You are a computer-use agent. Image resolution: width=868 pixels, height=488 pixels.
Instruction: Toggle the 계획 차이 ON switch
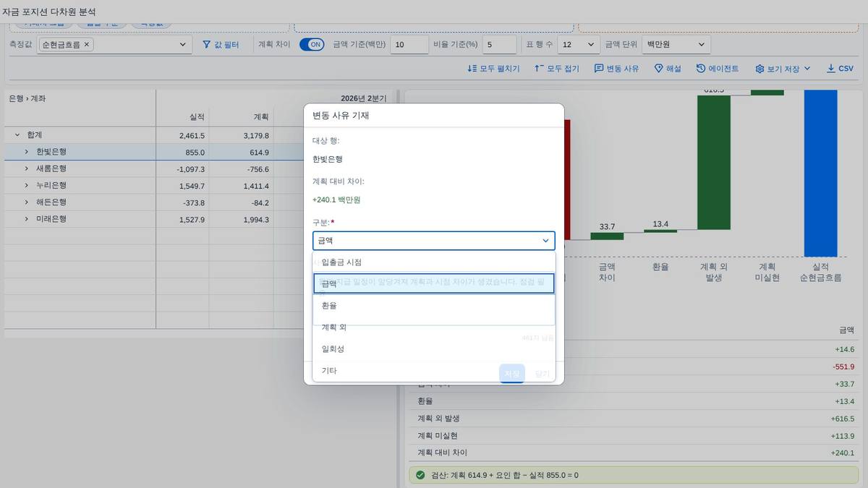pyautogui.click(x=312, y=45)
